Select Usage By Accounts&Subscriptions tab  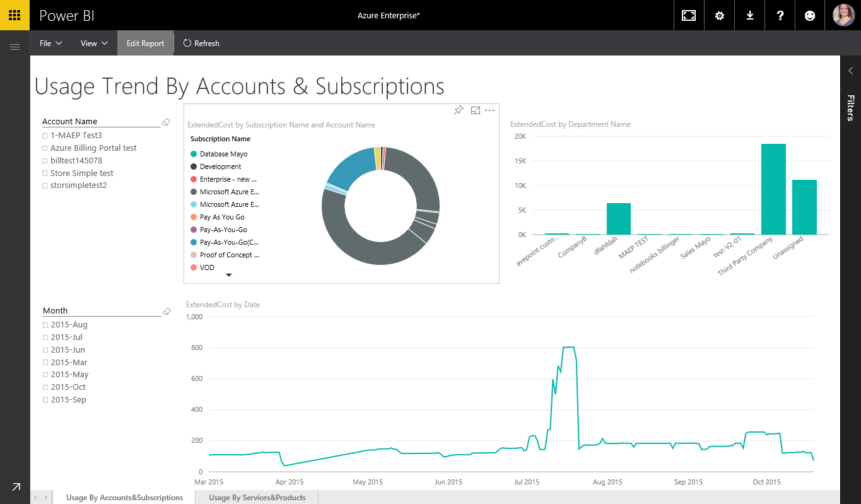(x=124, y=498)
